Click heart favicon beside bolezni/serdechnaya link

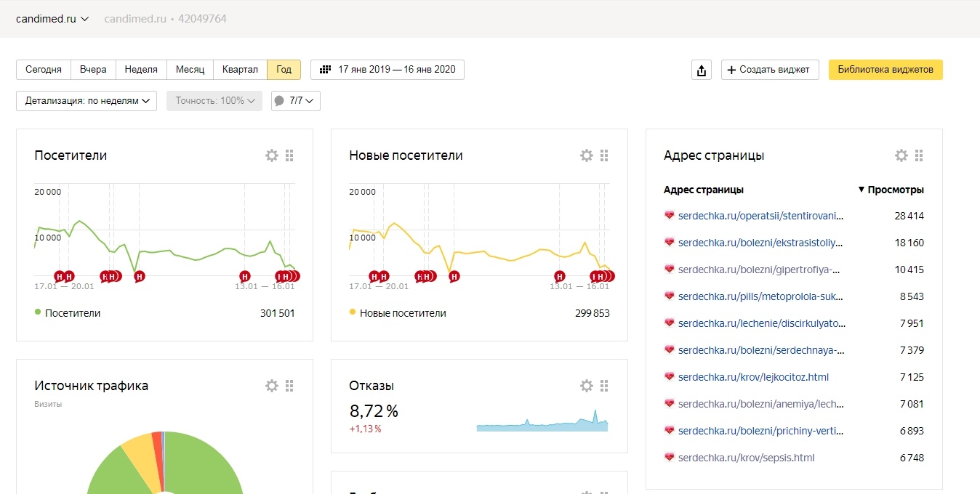670,350
